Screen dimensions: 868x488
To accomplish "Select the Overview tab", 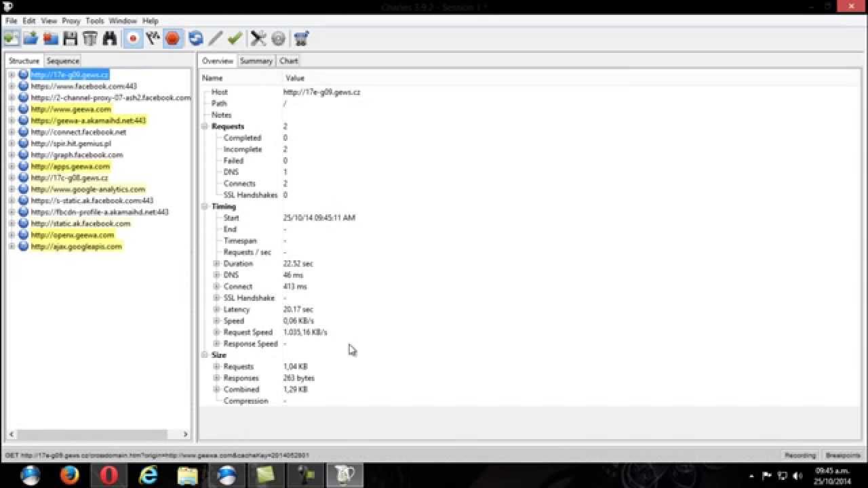I will point(217,61).
